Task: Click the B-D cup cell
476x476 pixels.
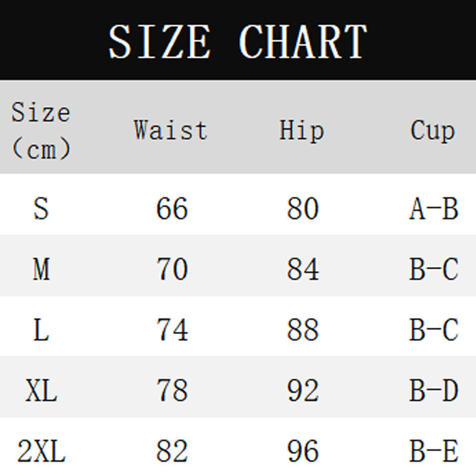Action: pyautogui.click(x=434, y=391)
